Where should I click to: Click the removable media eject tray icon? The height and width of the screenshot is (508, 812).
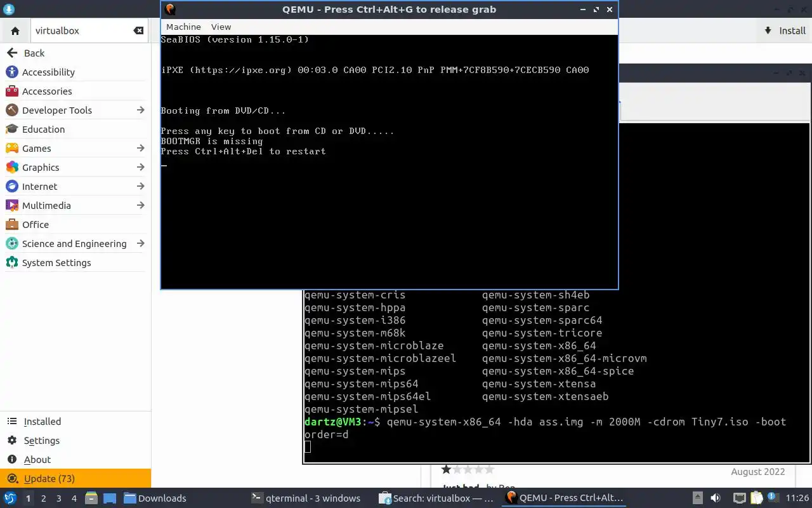click(697, 498)
